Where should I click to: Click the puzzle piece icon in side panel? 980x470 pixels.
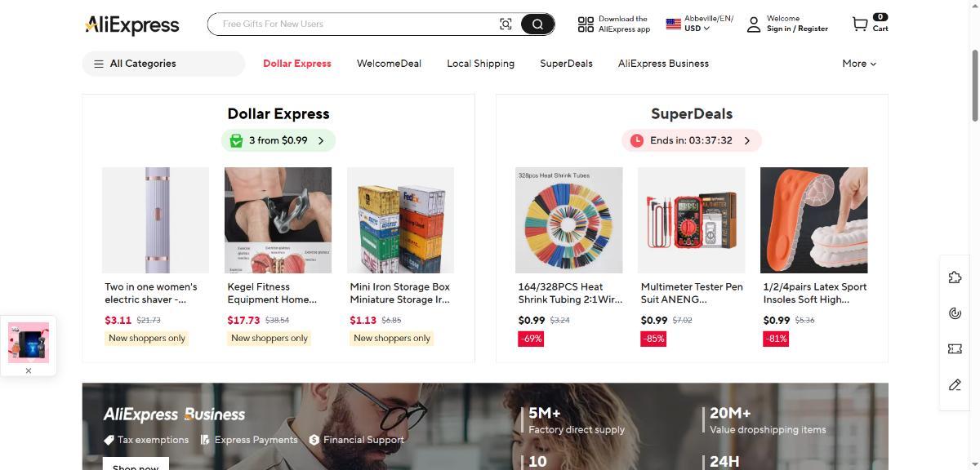[955, 278]
